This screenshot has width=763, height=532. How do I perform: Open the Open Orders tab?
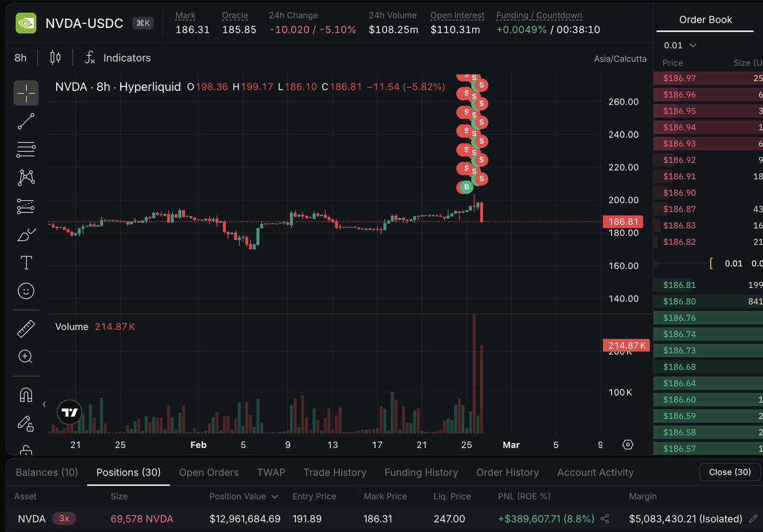click(209, 472)
